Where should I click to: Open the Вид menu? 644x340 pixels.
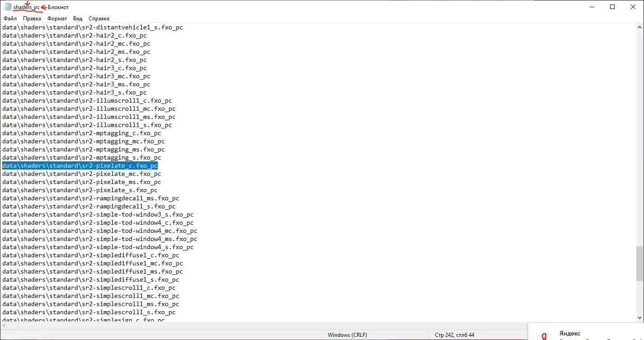[78, 19]
